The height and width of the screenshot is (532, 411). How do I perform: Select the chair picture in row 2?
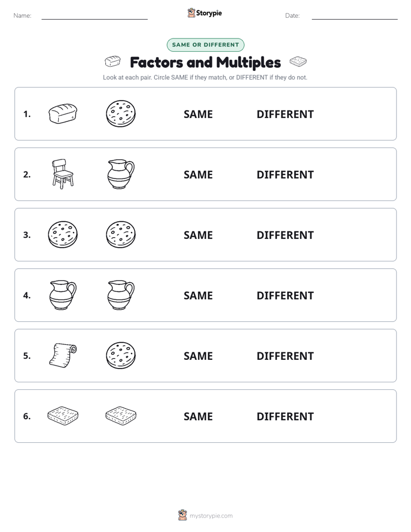point(63,174)
